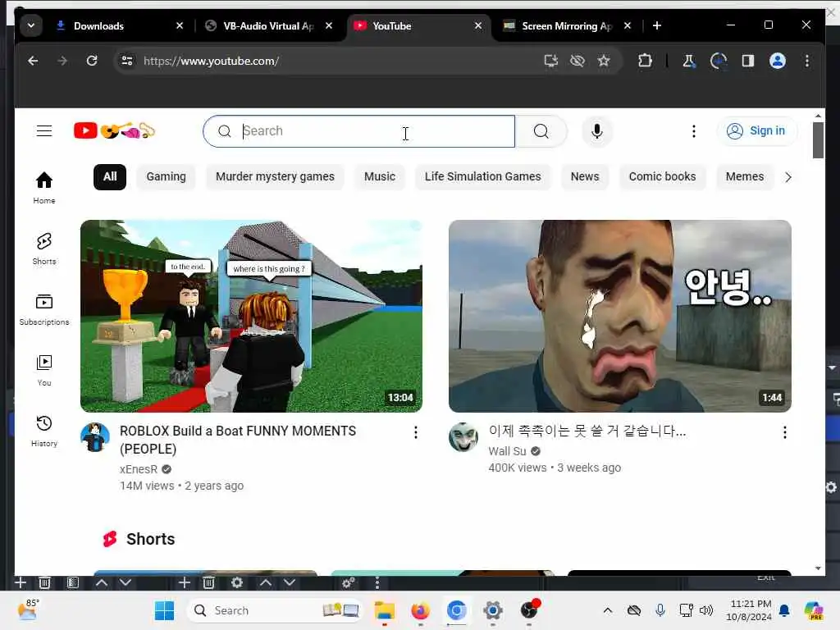Click the YouTube search input field
The height and width of the screenshot is (630, 840).
(x=359, y=131)
